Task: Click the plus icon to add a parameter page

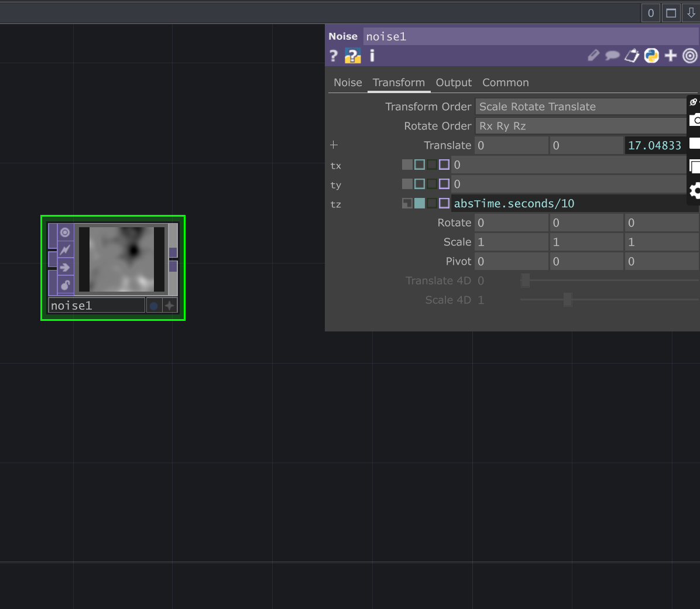Action: tap(671, 56)
